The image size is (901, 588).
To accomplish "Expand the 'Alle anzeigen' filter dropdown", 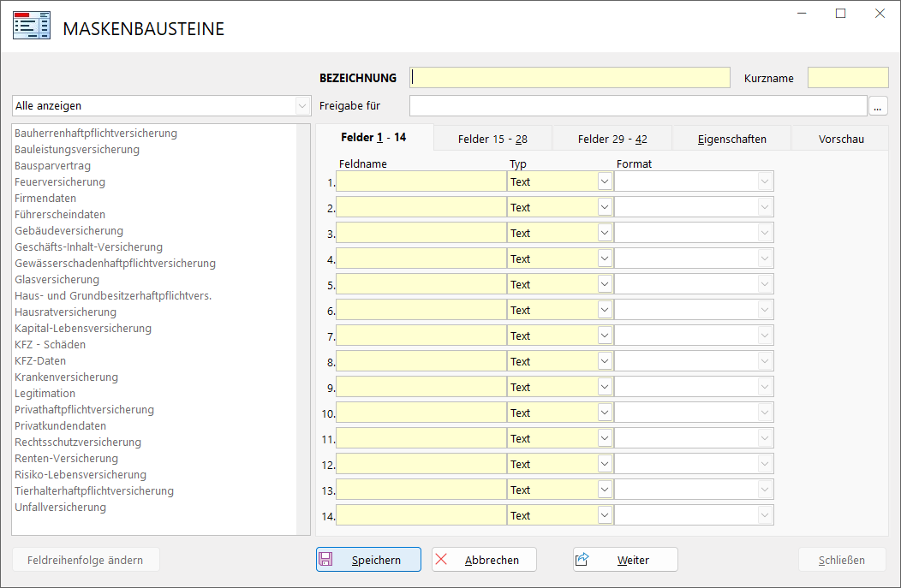I will click(301, 106).
